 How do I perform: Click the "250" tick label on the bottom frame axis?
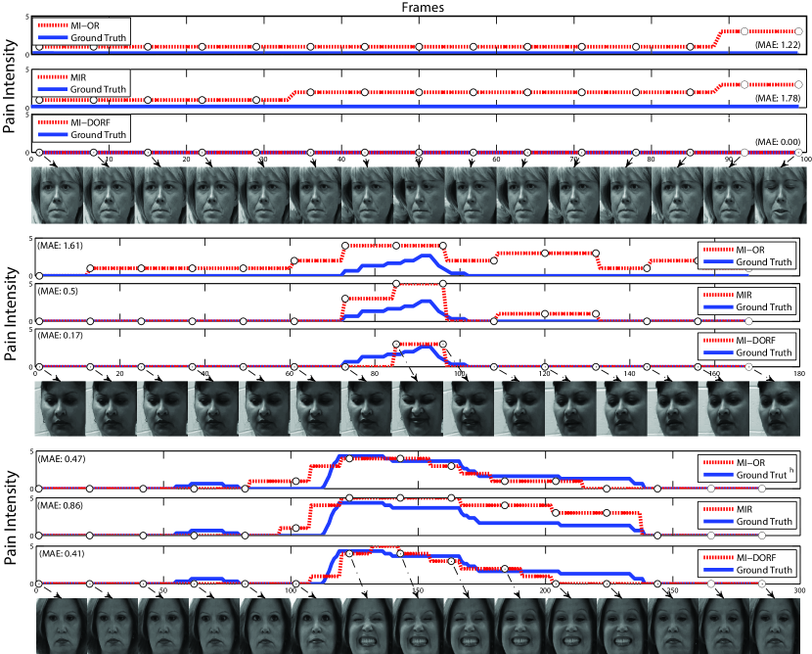pos(672,590)
